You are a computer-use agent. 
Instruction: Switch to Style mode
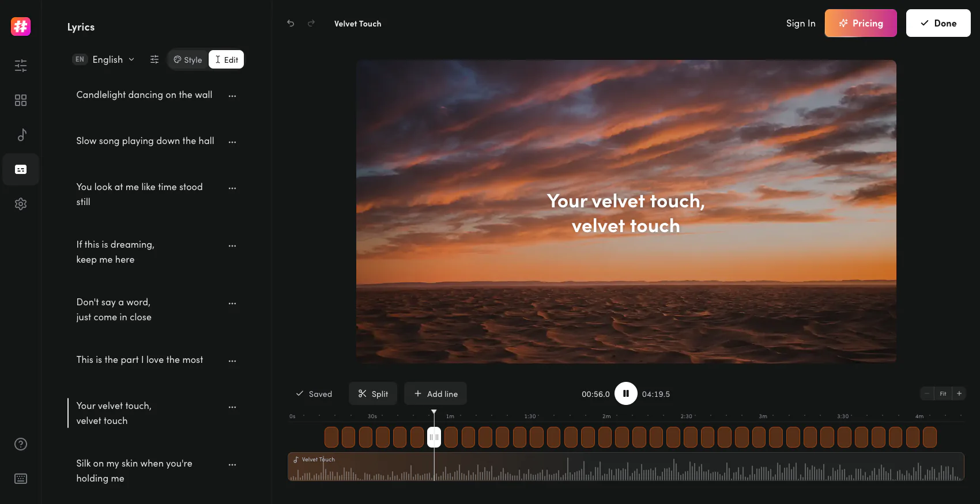(x=188, y=60)
